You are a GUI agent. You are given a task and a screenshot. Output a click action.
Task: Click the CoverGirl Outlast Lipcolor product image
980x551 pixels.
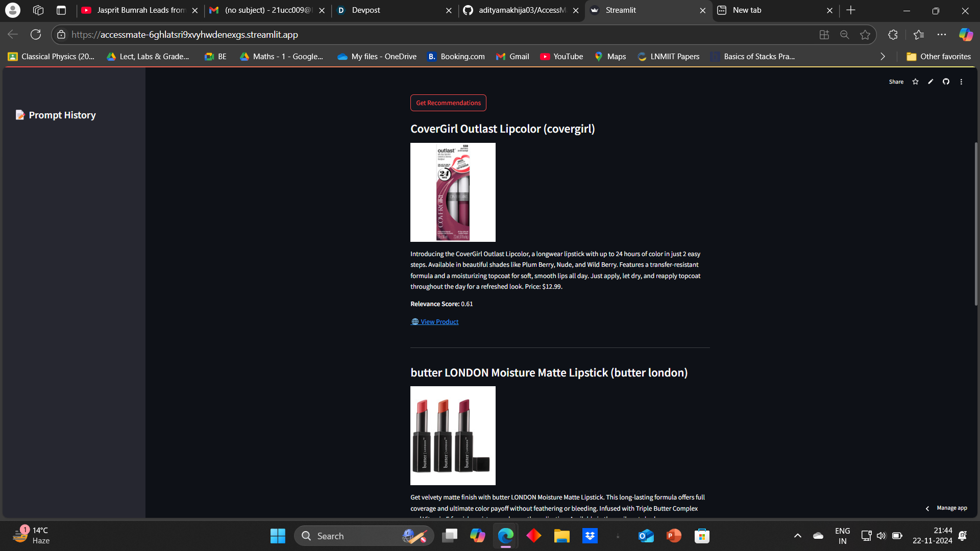(x=453, y=192)
